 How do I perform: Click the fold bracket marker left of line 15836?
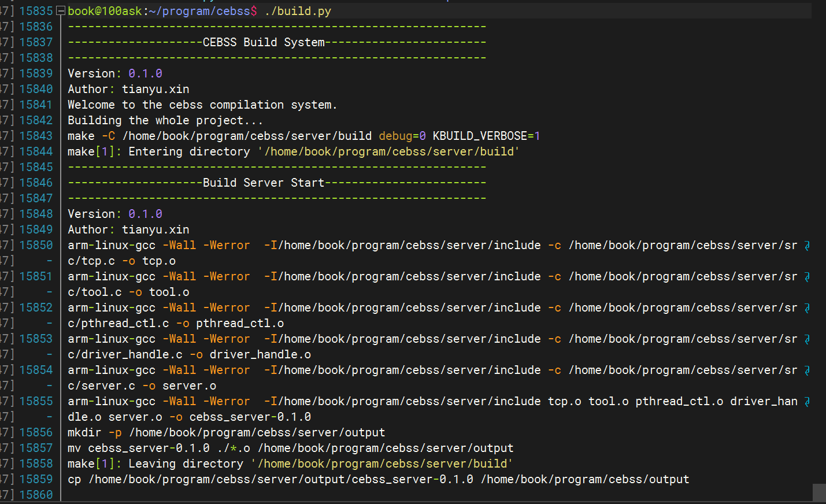click(60, 26)
